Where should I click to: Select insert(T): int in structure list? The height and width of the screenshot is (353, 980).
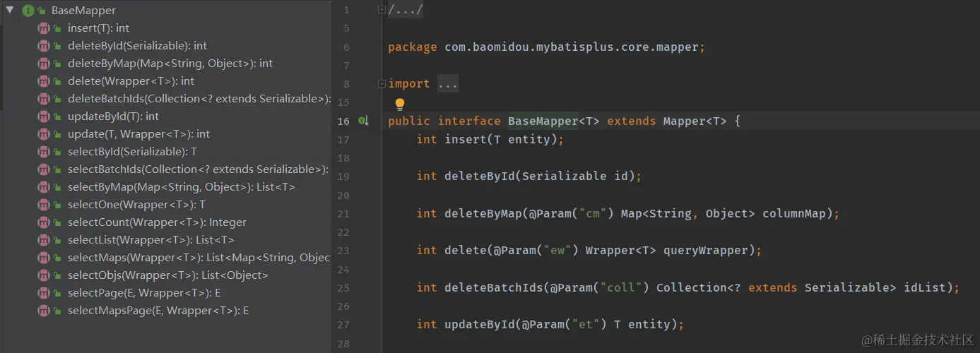point(98,28)
